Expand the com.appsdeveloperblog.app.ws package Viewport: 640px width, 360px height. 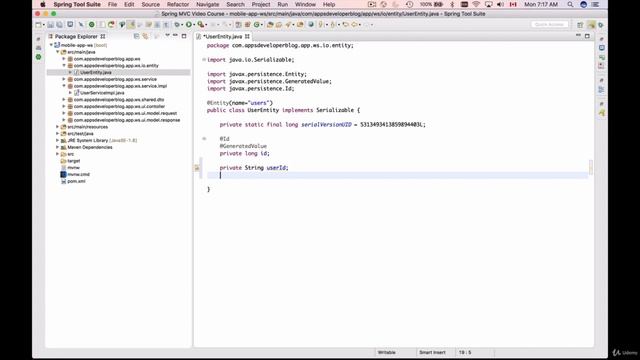click(x=64, y=59)
